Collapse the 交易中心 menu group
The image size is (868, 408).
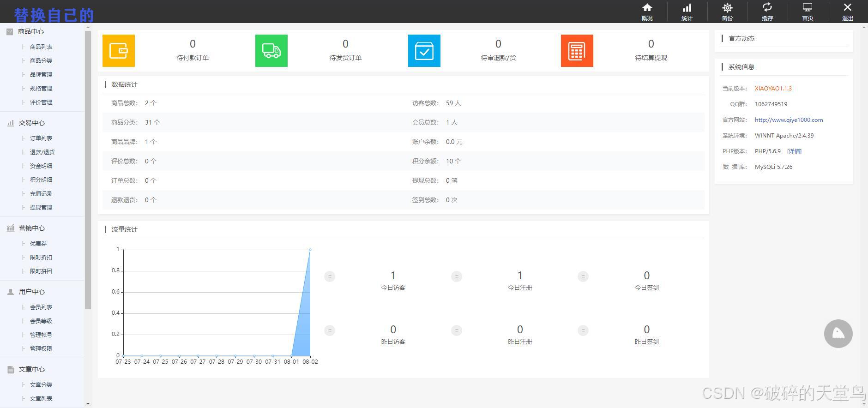(x=31, y=123)
